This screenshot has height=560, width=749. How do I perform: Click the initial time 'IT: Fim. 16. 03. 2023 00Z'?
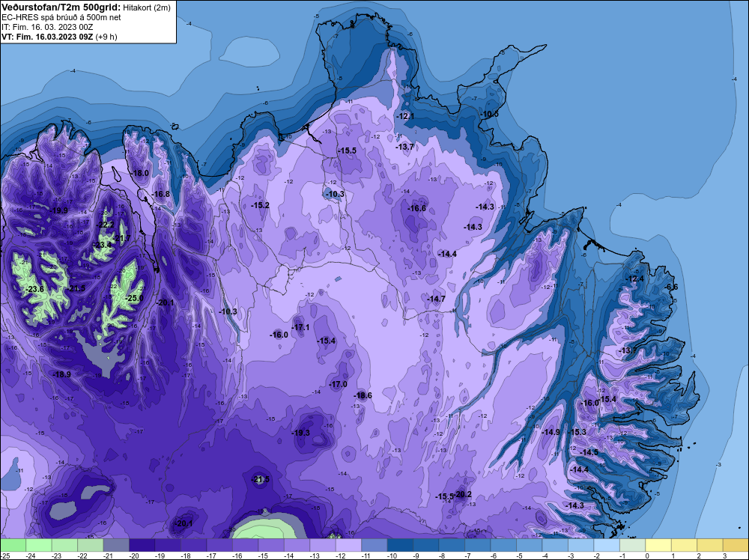(x=47, y=27)
